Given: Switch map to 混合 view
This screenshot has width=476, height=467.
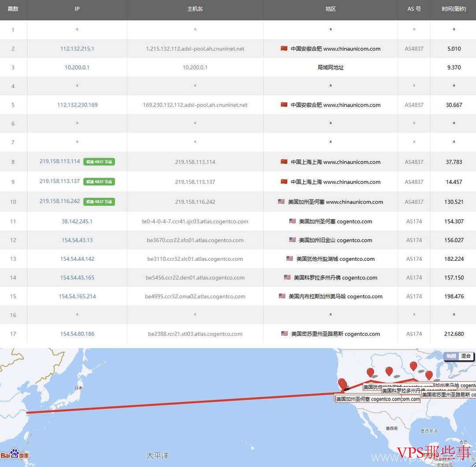Looking at the screenshot, I should 466,356.
